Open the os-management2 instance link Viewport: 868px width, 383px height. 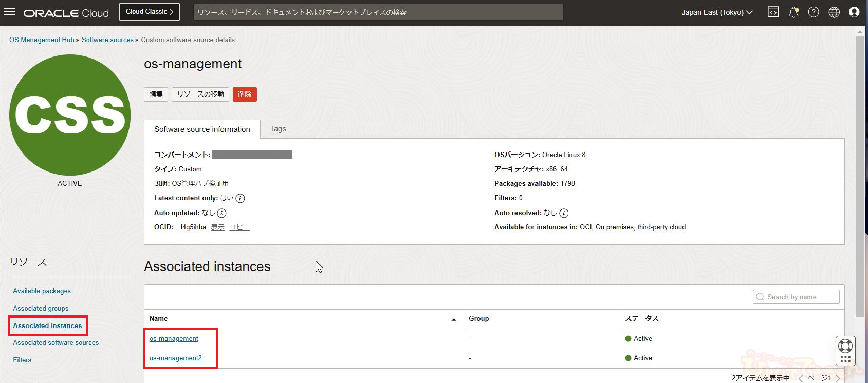(176, 358)
